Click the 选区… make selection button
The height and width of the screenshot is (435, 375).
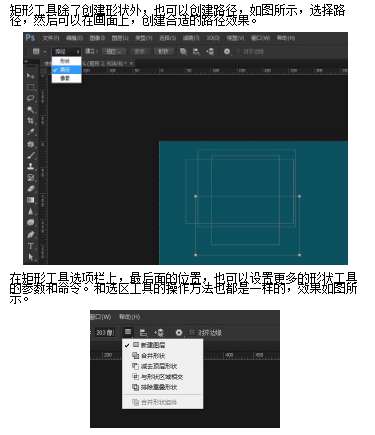pyautogui.click(x=114, y=51)
